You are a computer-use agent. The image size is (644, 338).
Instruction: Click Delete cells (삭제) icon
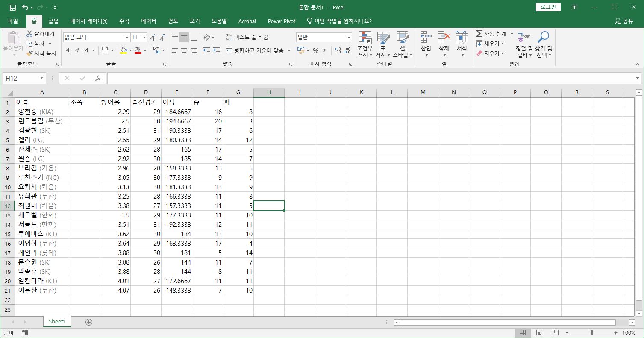pos(444,38)
